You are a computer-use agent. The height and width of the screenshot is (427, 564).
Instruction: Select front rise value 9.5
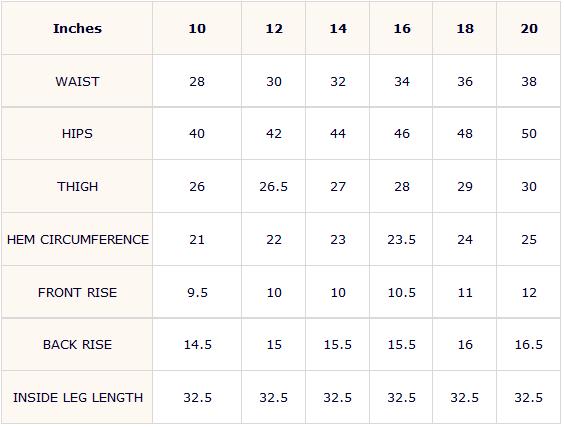click(x=197, y=292)
